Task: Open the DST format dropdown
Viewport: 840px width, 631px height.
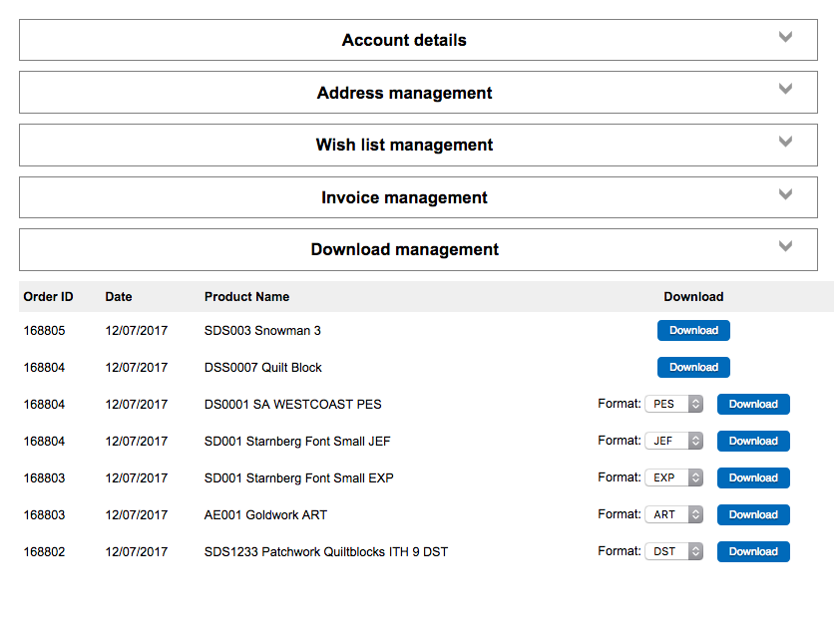Action: pyautogui.click(x=674, y=552)
